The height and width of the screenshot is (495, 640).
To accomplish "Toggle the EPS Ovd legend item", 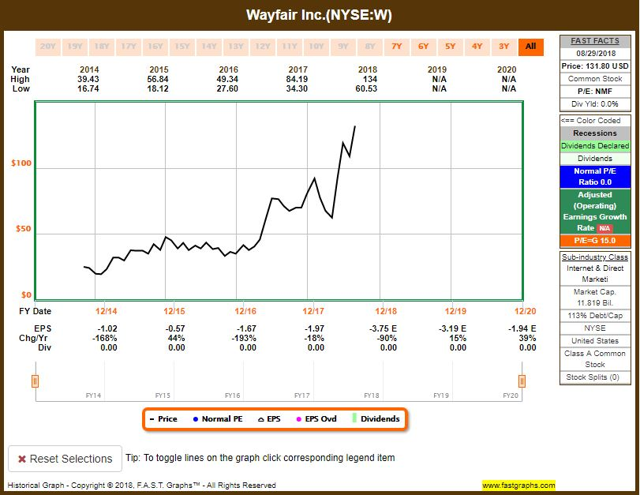I will pyautogui.click(x=316, y=419).
